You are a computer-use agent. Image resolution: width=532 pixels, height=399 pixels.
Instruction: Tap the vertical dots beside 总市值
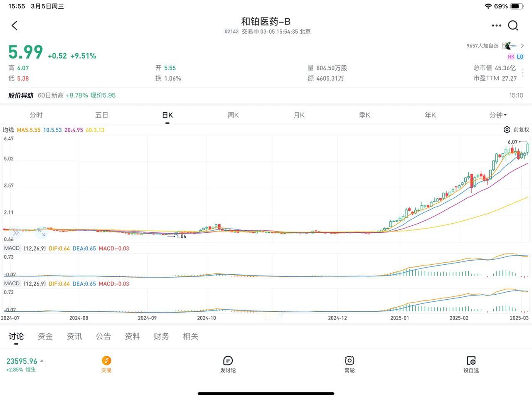(x=522, y=73)
